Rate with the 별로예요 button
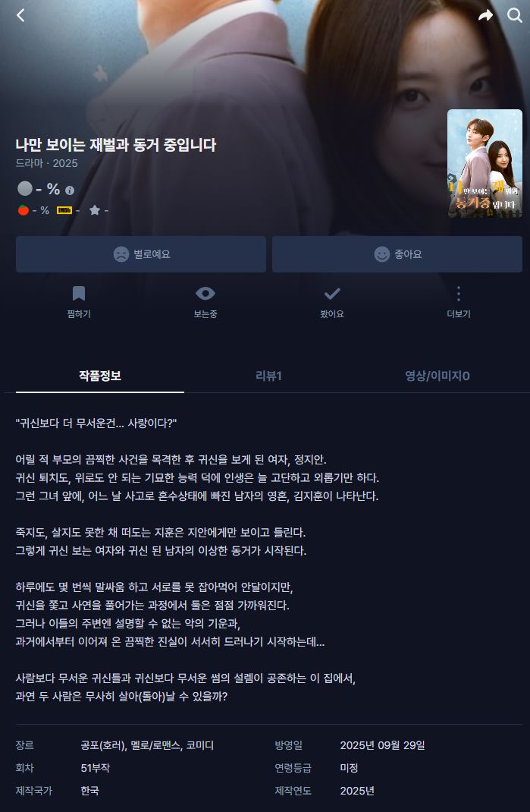Image resolution: width=530 pixels, height=812 pixels. click(x=141, y=254)
